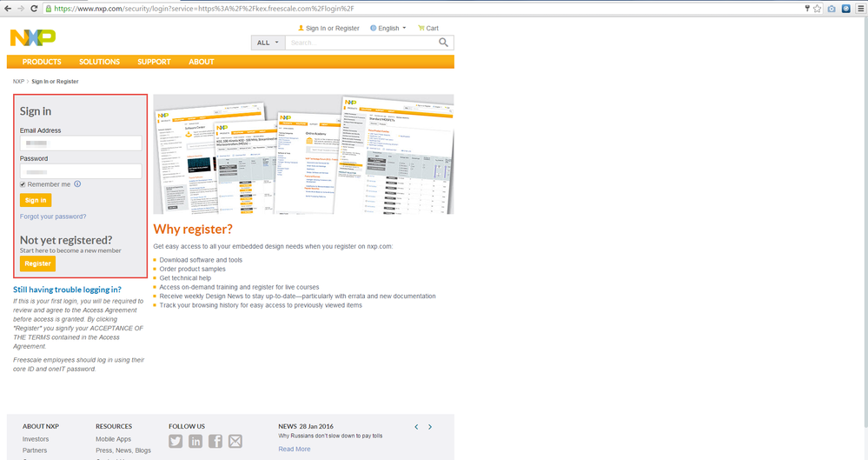Toggle the Remember me checkbox
The height and width of the screenshot is (460, 868).
pyautogui.click(x=23, y=184)
